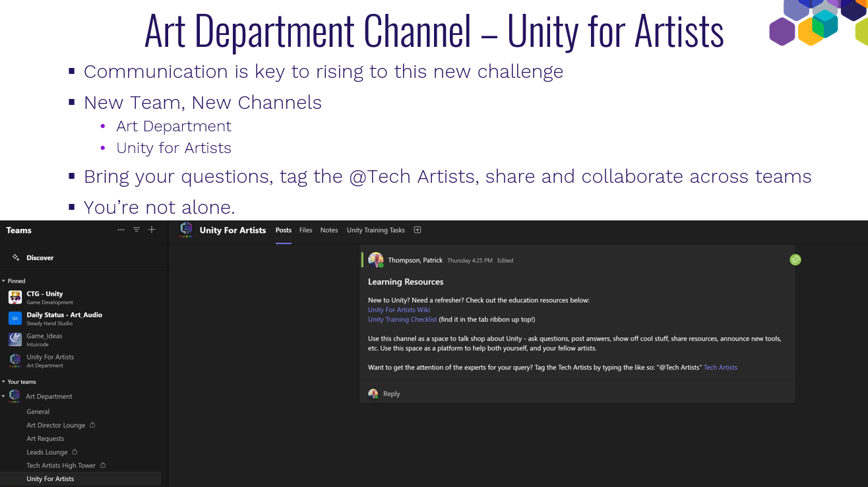
Task: Click the Learning Resources post heading
Action: tap(406, 282)
